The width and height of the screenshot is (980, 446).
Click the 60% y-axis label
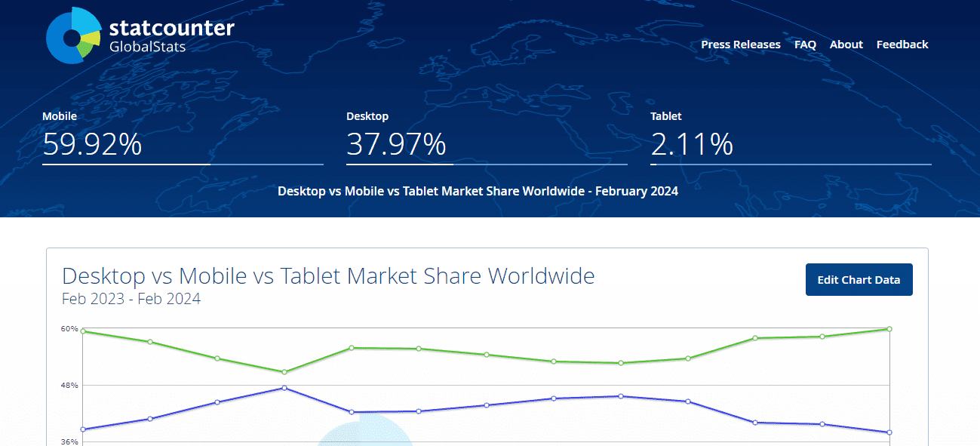coord(69,328)
